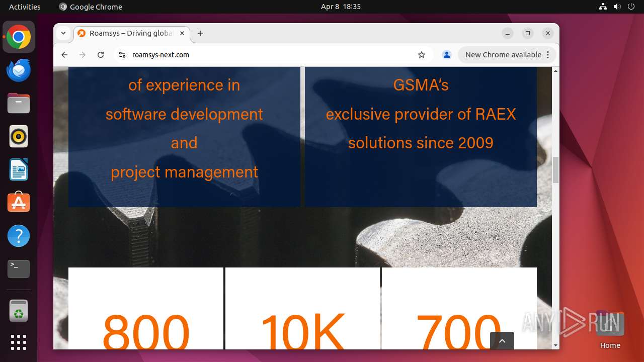Select the Roamsys – Driving global tab
The image size is (644, 362).
[x=132, y=33]
